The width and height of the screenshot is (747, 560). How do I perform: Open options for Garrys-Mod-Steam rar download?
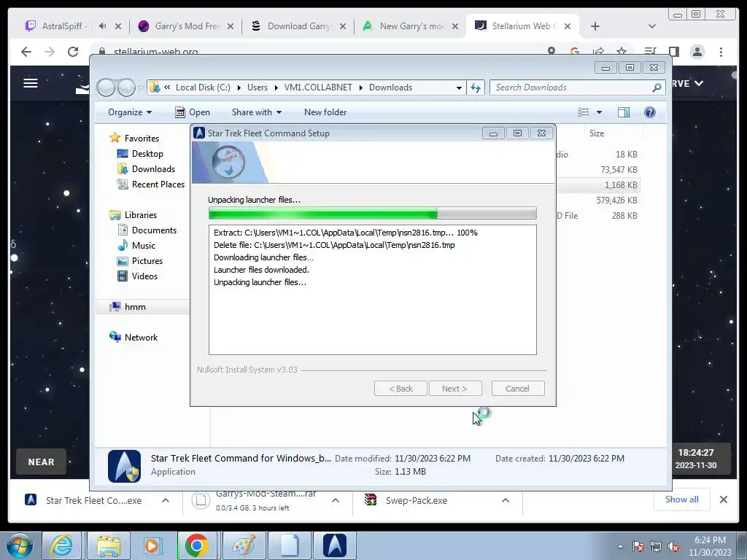click(336, 500)
